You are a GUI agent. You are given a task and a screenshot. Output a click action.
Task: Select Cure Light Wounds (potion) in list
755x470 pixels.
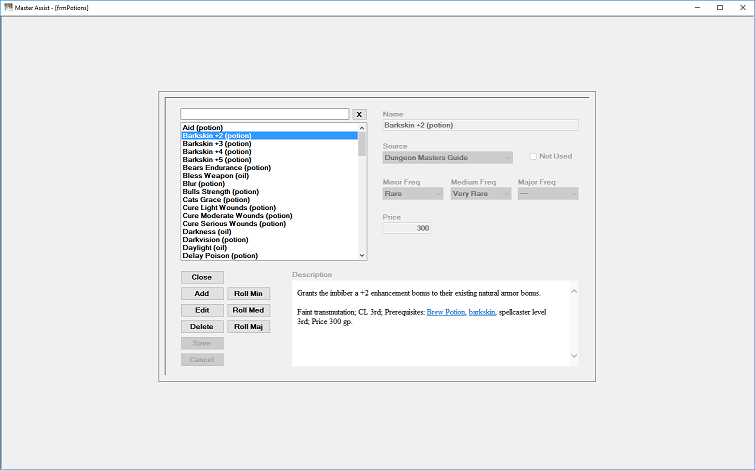click(x=229, y=208)
